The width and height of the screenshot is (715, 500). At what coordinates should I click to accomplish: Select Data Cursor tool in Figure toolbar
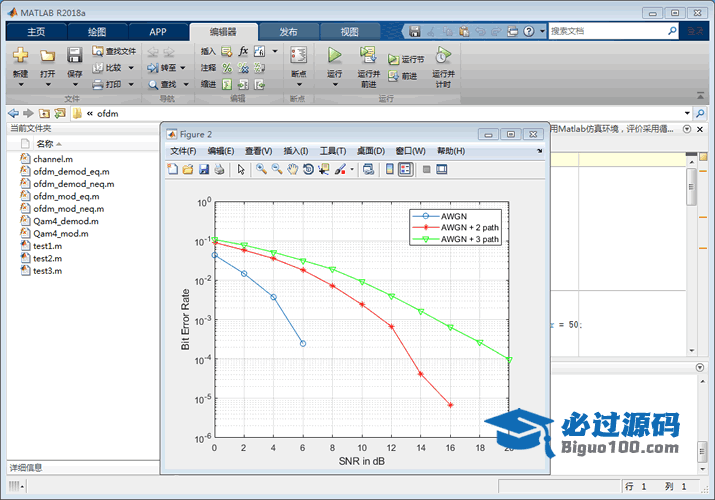pyautogui.click(x=324, y=169)
